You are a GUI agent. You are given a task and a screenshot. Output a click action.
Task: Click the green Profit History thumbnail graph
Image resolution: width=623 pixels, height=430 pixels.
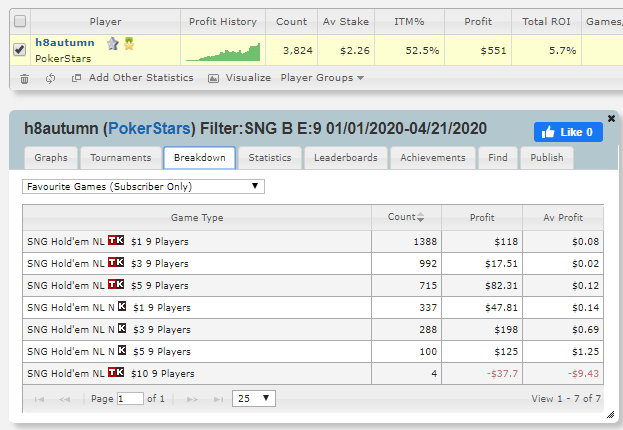[223, 52]
